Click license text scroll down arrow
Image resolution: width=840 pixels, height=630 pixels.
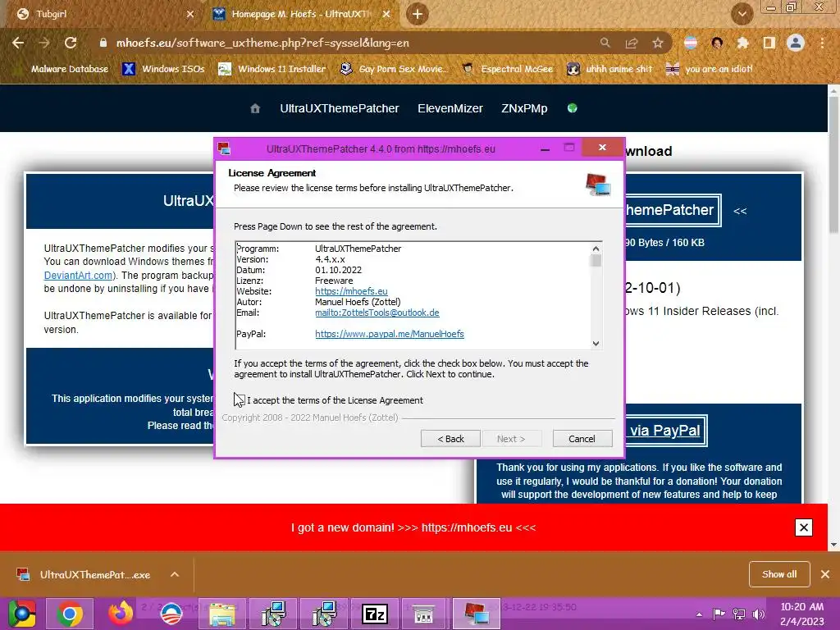596,344
